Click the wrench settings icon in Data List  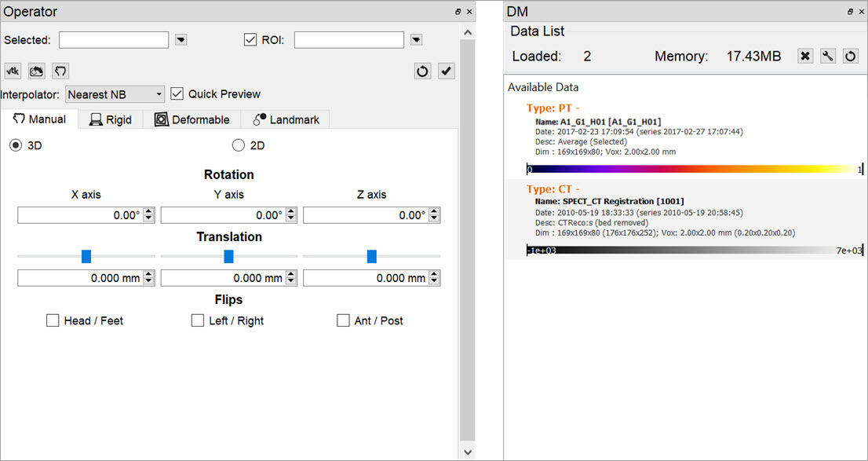click(x=827, y=56)
